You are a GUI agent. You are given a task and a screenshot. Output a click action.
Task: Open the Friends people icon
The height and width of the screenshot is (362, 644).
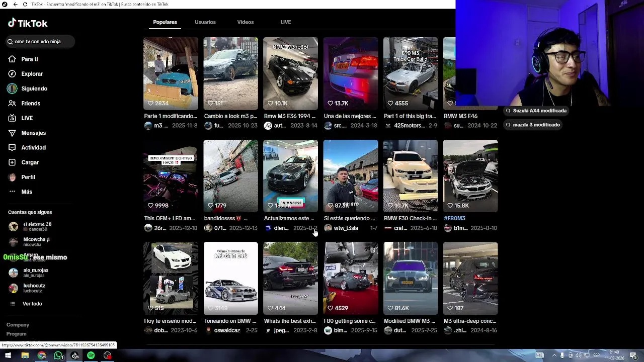point(12,103)
